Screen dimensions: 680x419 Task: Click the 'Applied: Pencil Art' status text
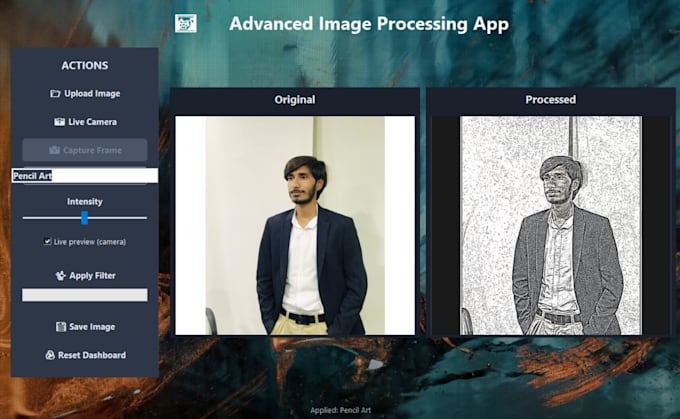coord(340,410)
